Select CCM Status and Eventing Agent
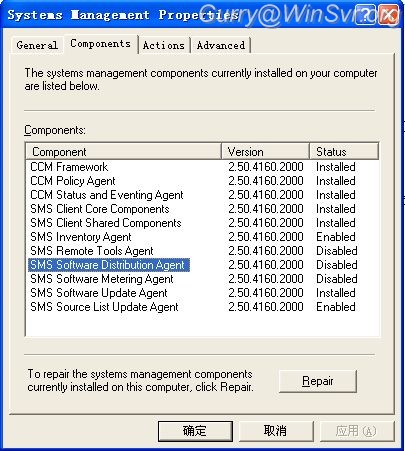The image size is (405, 451). pos(107,195)
